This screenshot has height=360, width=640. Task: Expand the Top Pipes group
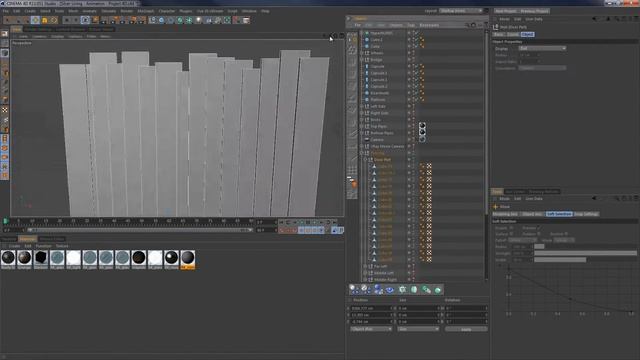click(x=362, y=126)
